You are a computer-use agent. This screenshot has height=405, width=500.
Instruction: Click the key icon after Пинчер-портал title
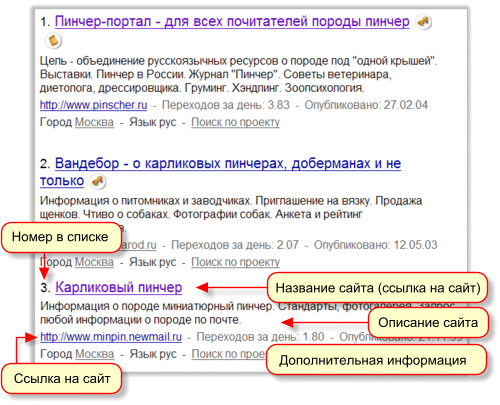tap(423, 22)
